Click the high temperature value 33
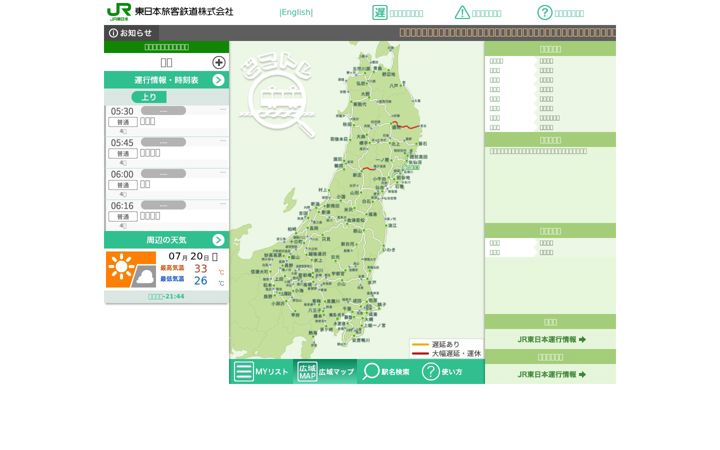Viewport: 720px width, 450px height. (x=201, y=268)
